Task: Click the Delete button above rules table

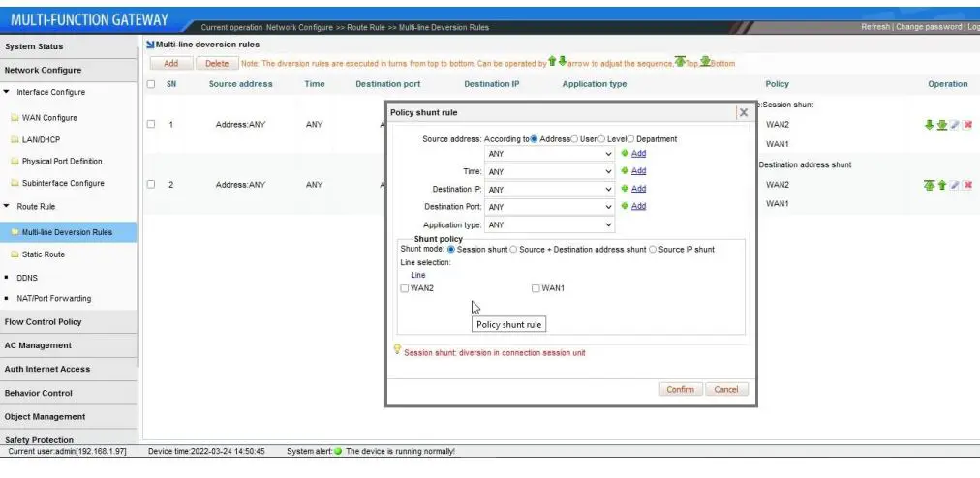Action: click(x=217, y=64)
